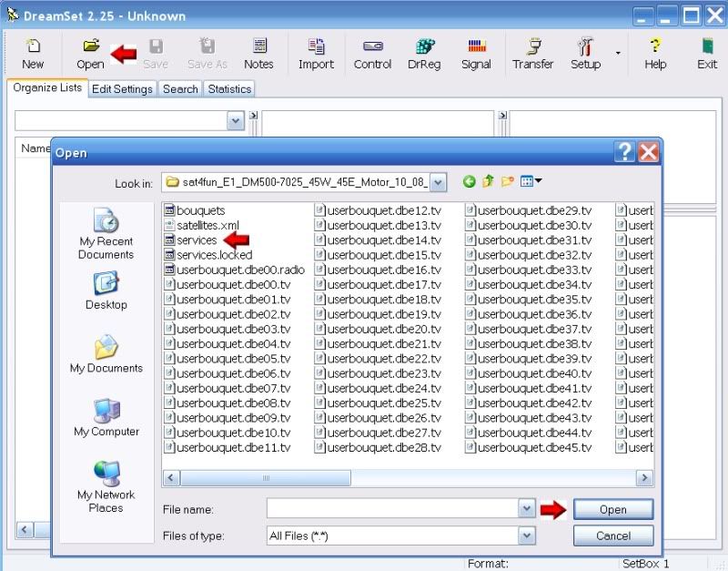The width and height of the screenshot is (728, 571).
Task: Expand the Look in folder dropdown
Action: (x=438, y=182)
